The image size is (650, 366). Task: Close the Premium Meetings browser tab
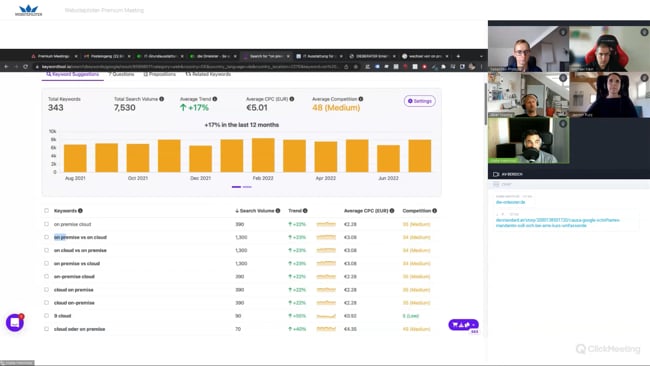tap(76, 56)
